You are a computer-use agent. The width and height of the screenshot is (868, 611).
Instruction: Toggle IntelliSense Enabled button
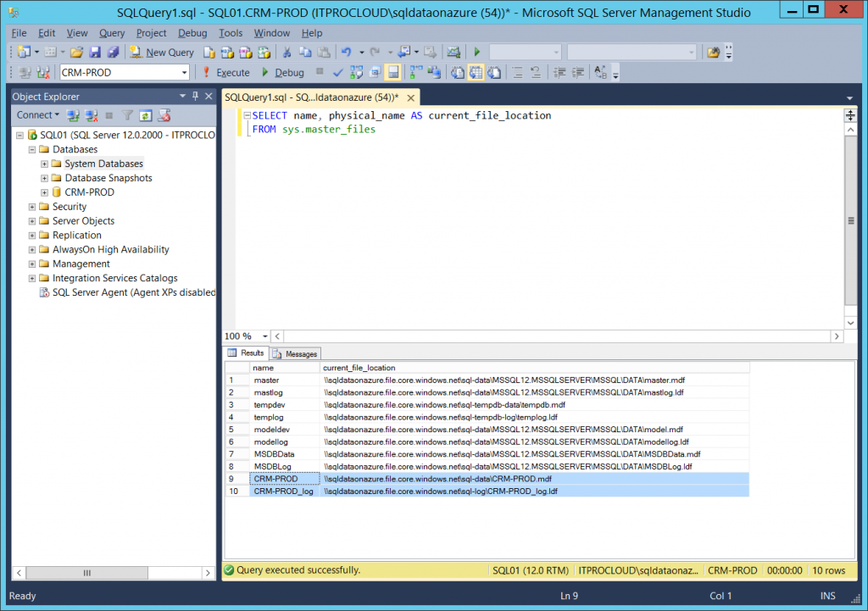point(393,73)
